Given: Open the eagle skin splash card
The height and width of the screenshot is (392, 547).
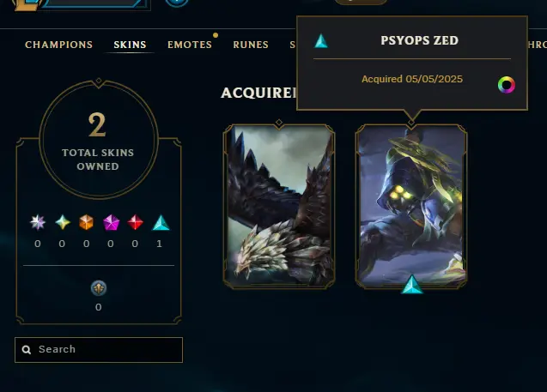Looking at the screenshot, I should [x=279, y=206].
